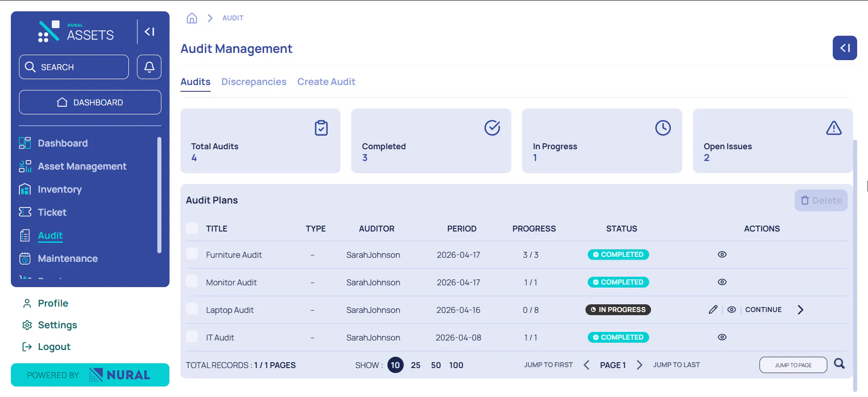Click the main page vertical scrollbar
Image resolution: width=868 pixels, height=397 pixels.
click(854, 266)
